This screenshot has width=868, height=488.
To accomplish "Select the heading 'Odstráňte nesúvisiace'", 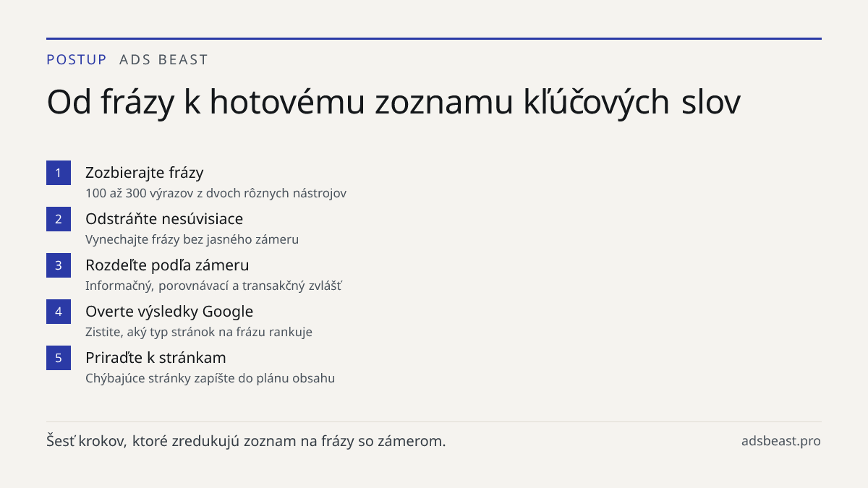I will (x=164, y=219).
